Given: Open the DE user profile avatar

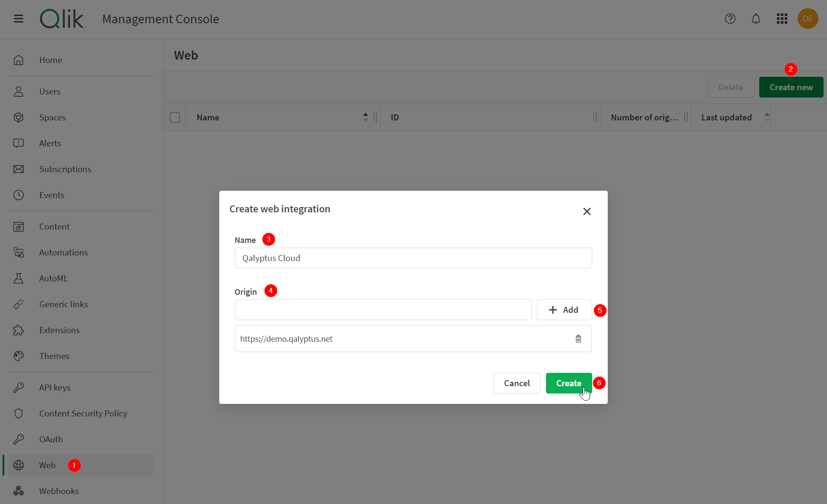Looking at the screenshot, I should [808, 19].
